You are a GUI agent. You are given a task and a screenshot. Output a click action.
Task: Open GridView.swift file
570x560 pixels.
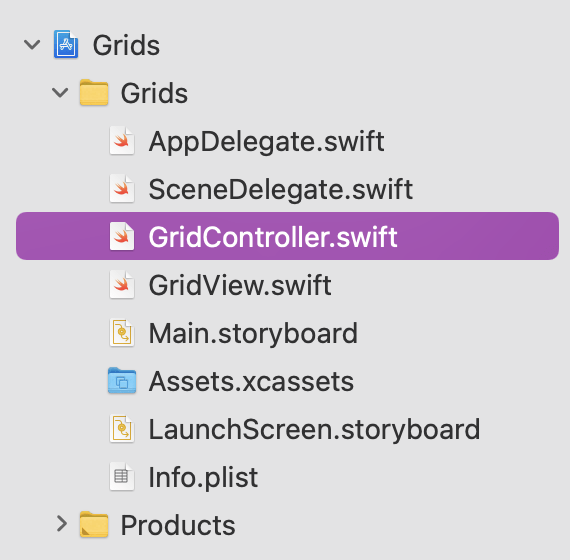coord(240,285)
